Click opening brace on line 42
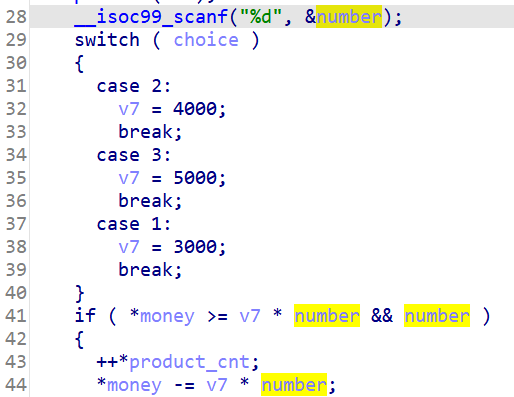 coord(79,339)
